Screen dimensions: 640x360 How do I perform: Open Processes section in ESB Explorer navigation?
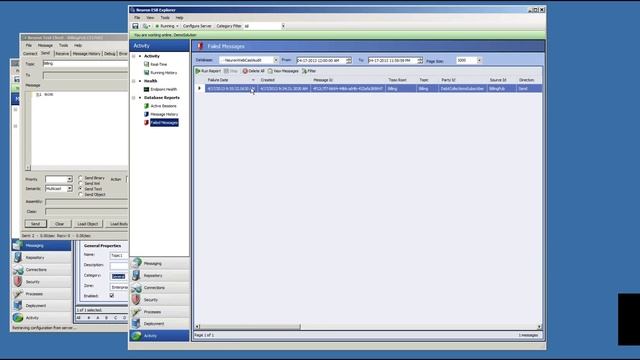(160, 311)
